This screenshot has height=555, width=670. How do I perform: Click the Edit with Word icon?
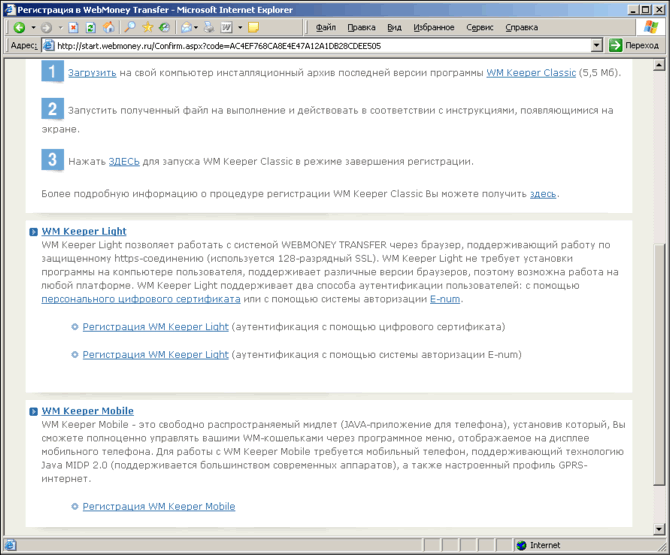pyautogui.click(x=226, y=27)
